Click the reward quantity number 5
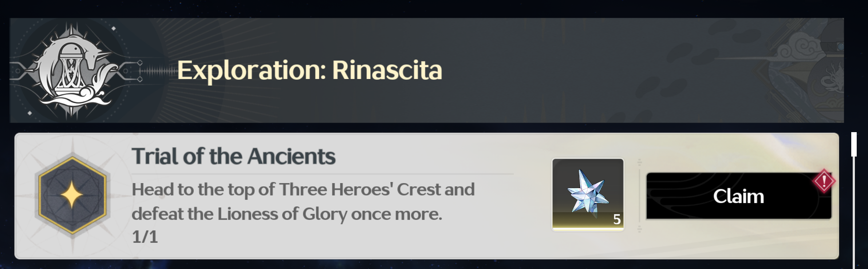Image resolution: width=868 pixels, height=269 pixels. coord(617,219)
